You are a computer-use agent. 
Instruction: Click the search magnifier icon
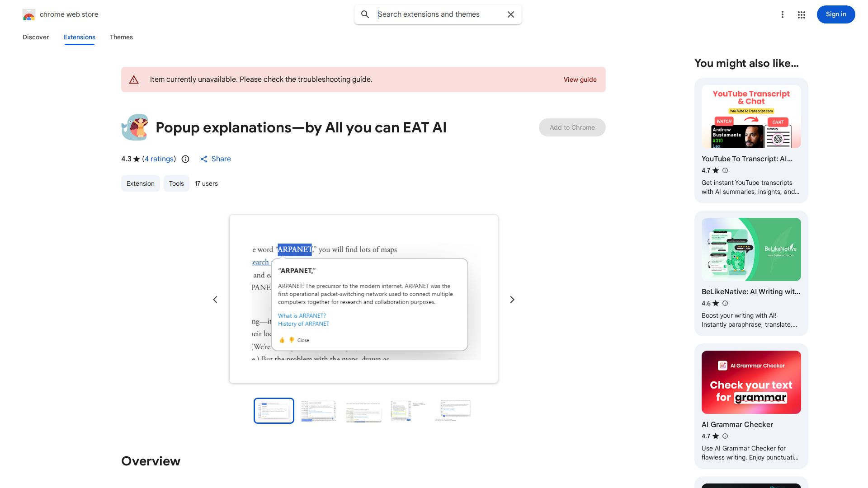coord(365,14)
